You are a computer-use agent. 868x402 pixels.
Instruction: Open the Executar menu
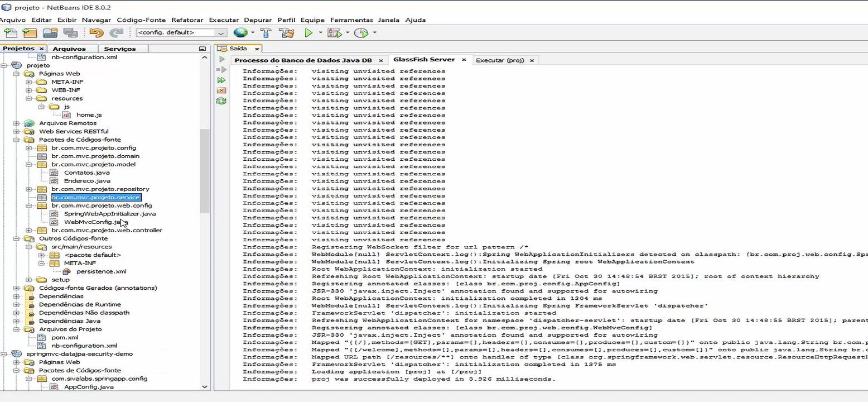pos(223,20)
